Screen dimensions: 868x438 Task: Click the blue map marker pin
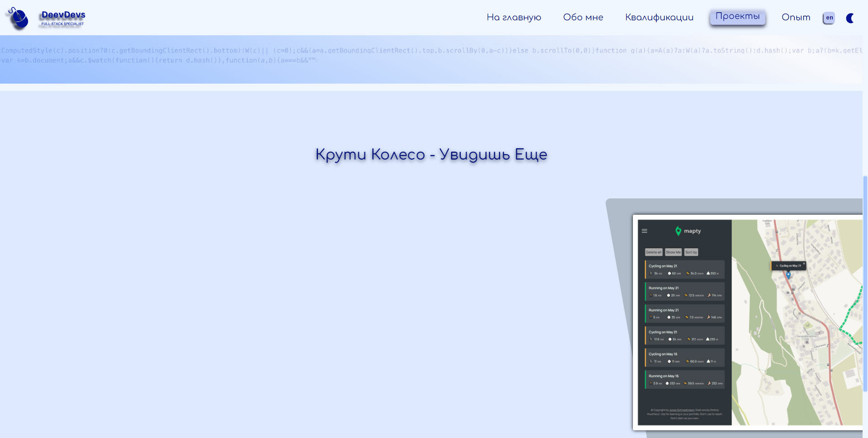788,275
